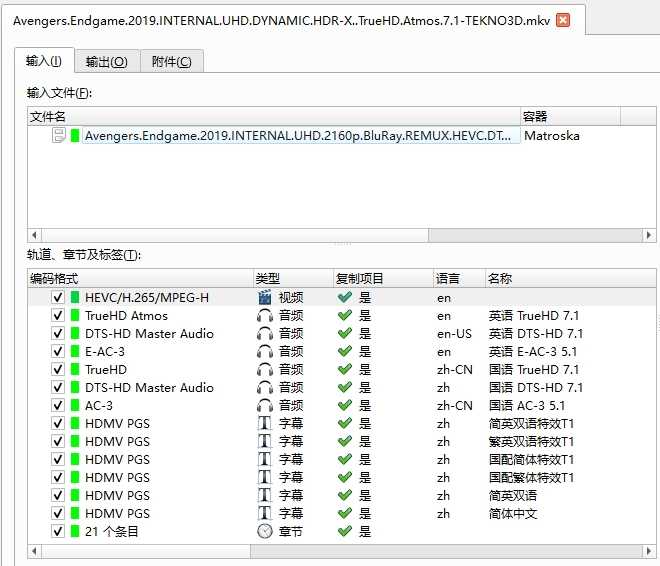660x566 pixels.
Task: Click the video clapperboard icon on HEVC row
Action: [x=265, y=297]
